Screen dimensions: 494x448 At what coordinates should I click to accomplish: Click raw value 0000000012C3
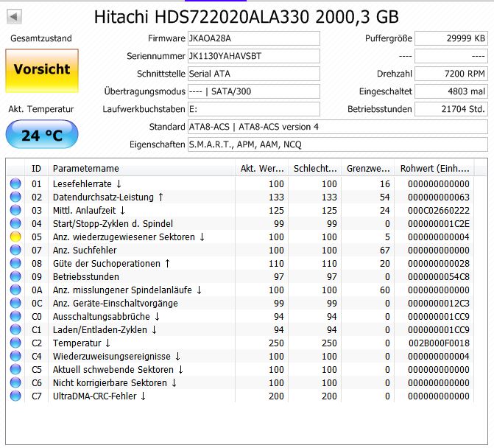point(439,304)
